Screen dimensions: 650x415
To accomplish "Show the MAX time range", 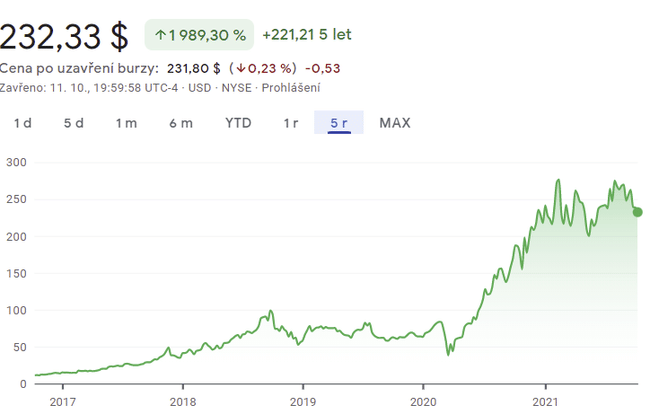I will pos(395,123).
